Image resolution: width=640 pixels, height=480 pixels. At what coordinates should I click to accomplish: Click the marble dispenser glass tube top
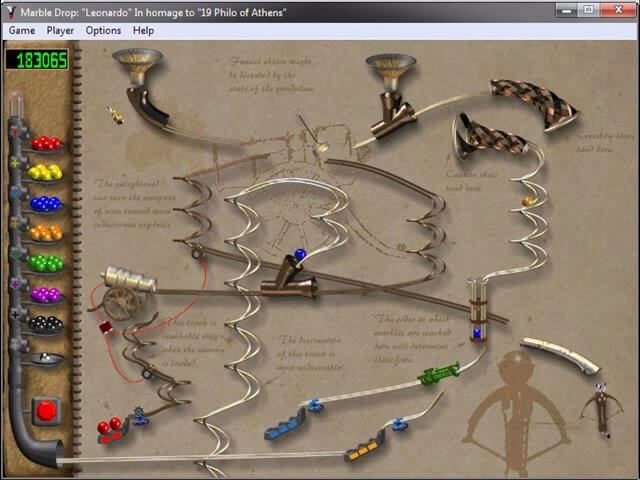click(16, 103)
